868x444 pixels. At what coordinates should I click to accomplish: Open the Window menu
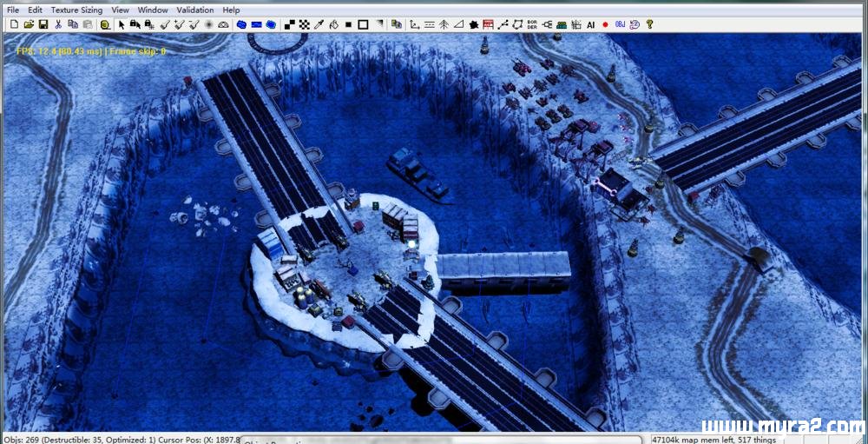[x=153, y=10]
